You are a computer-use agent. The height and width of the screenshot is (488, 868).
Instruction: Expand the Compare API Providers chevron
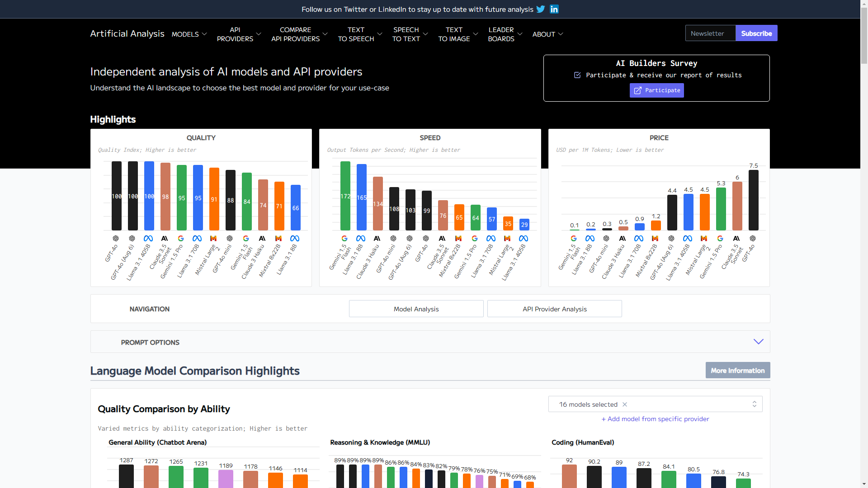pos(325,34)
